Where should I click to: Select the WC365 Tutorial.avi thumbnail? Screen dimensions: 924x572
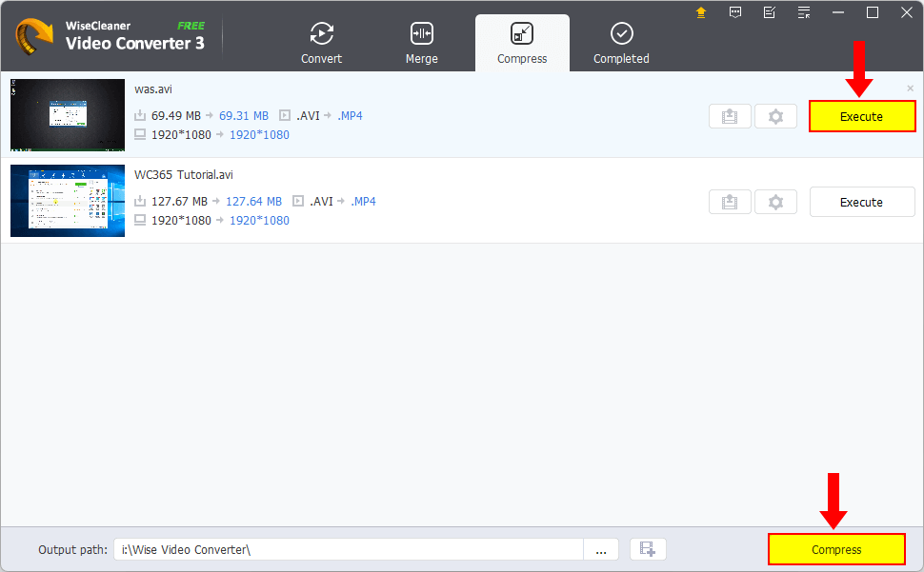pyautogui.click(x=68, y=201)
